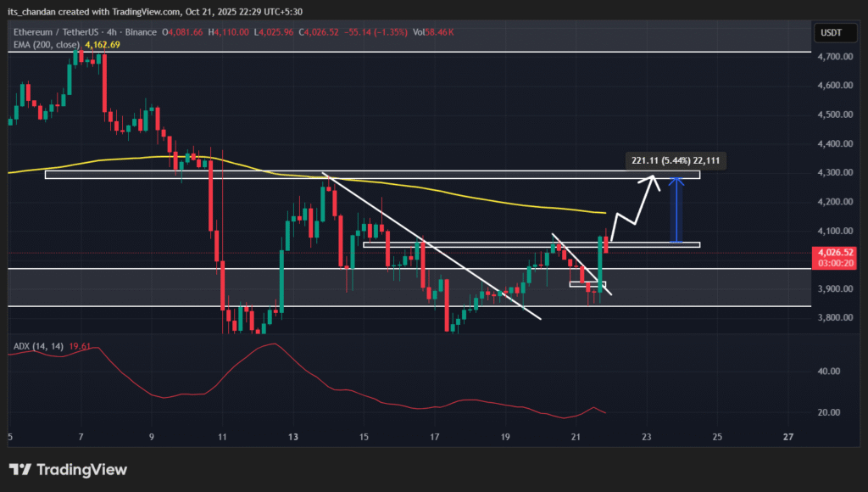
Task: Click the blue vertical measurement arrow
Action: (676, 209)
